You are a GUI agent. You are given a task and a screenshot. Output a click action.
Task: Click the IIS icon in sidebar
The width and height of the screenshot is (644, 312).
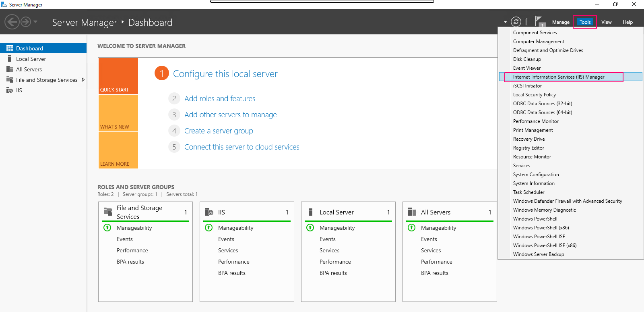pyautogui.click(x=10, y=90)
